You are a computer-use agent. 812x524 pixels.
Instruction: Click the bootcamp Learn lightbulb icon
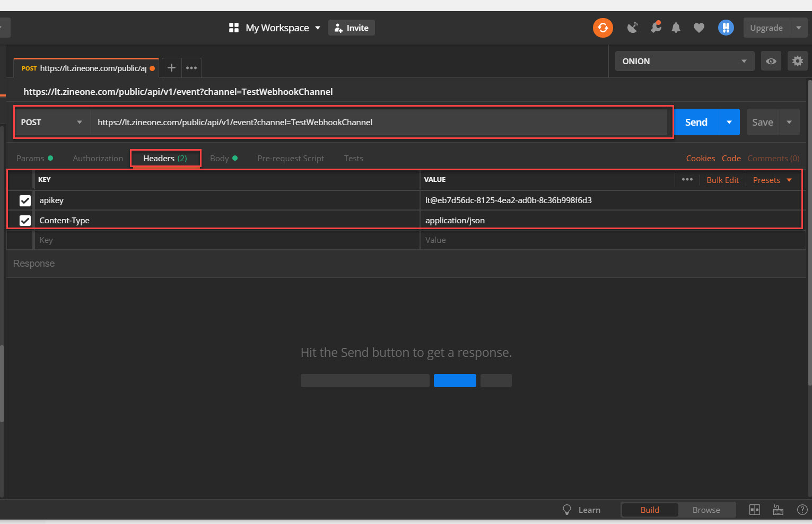(566, 510)
